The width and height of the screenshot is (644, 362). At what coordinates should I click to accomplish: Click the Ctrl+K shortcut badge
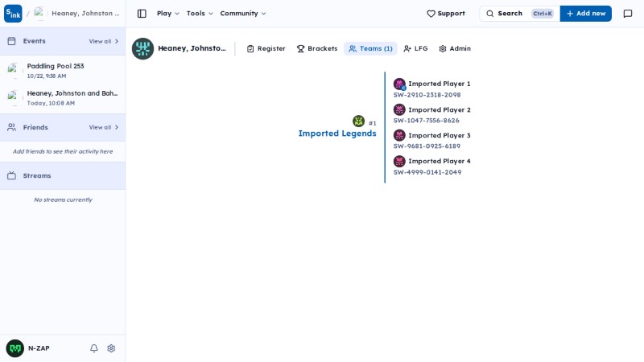(x=543, y=14)
